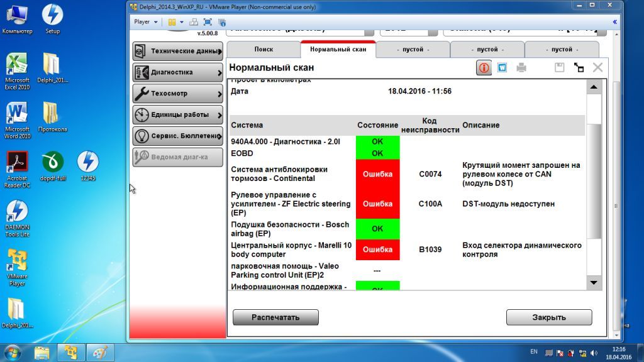Image resolution: width=644 pixels, height=362 pixels.
Task: Open the VMware Player dropdown menu
Action: pyautogui.click(x=146, y=22)
